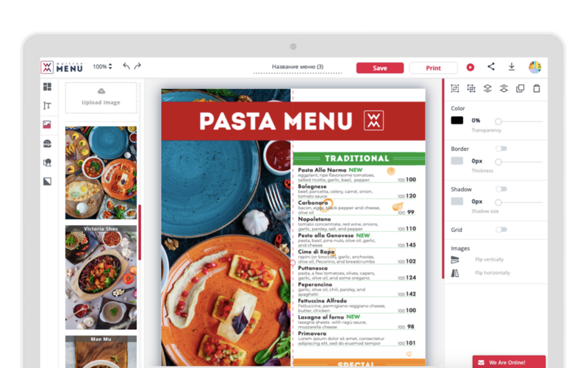The height and width of the screenshot is (368, 588).
Task: Open the images panel icon in sidebar
Action: (x=47, y=124)
